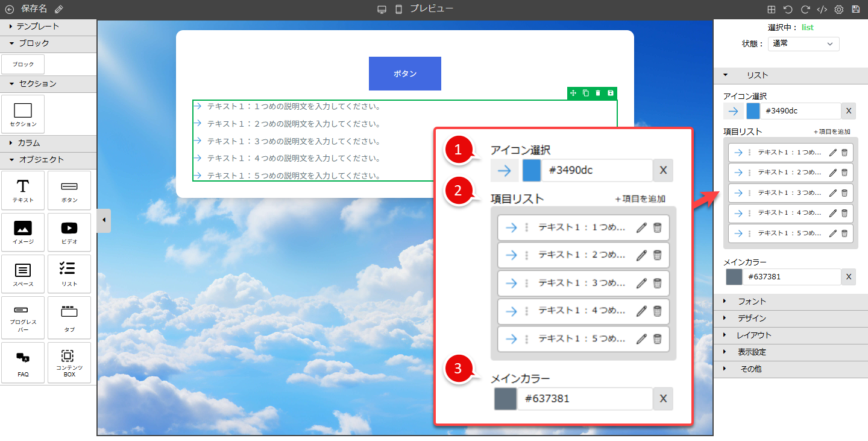The height and width of the screenshot is (441, 868).
Task: Add the タブ object
Action: 69,318
